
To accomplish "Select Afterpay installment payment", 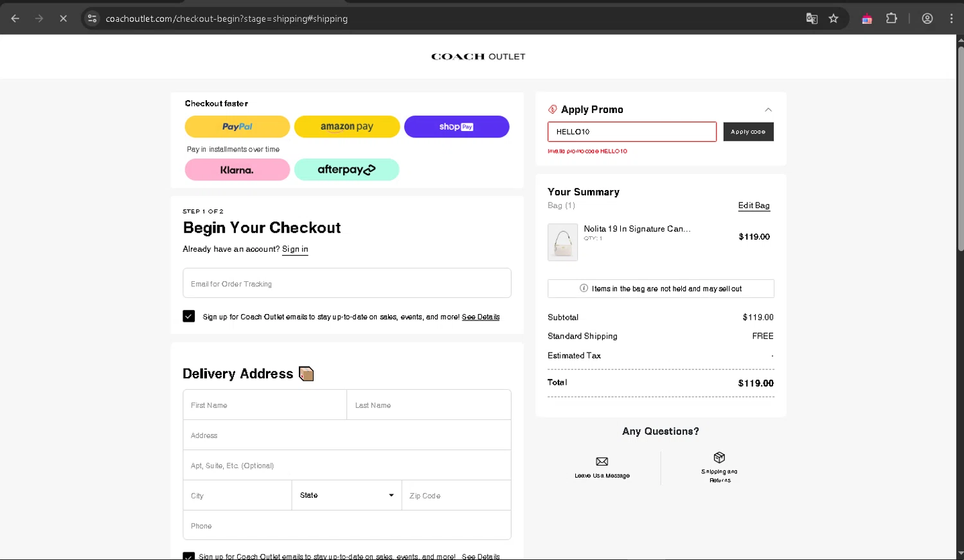I will [x=347, y=170].
